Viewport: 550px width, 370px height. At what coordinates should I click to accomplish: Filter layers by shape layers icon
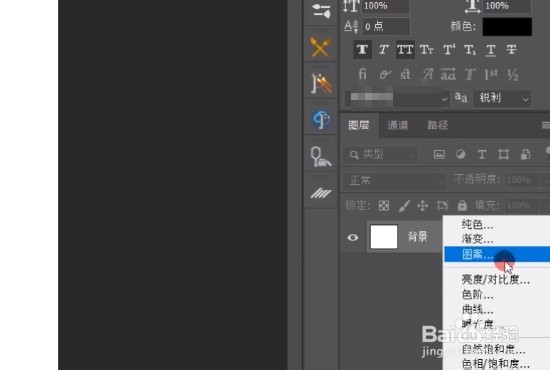504,154
